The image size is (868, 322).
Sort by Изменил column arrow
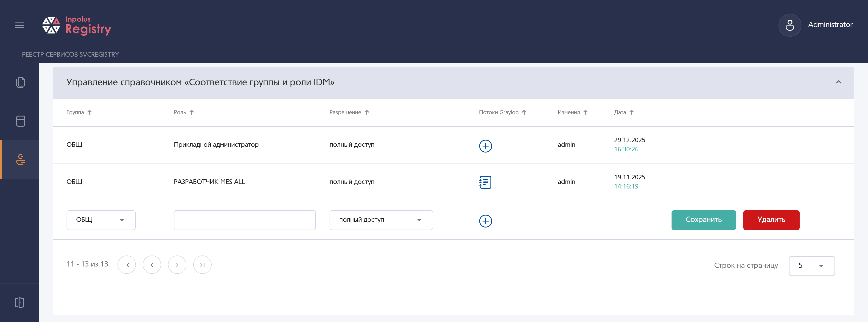click(x=585, y=113)
